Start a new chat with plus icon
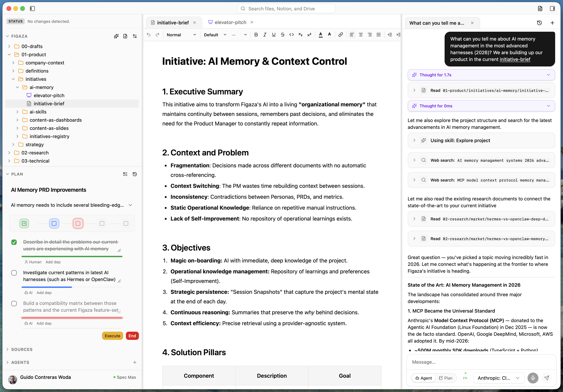This screenshot has width=563, height=392. 552,23
